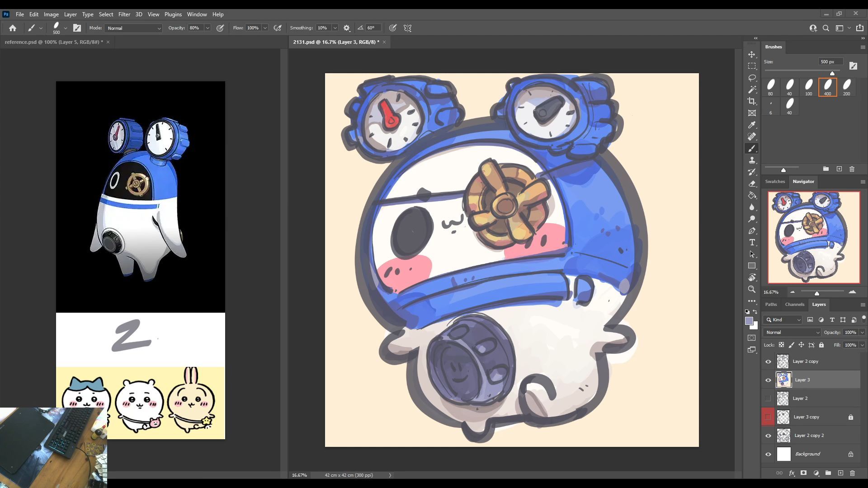
Task: Open the brush Mode dropdown
Action: (x=133, y=28)
